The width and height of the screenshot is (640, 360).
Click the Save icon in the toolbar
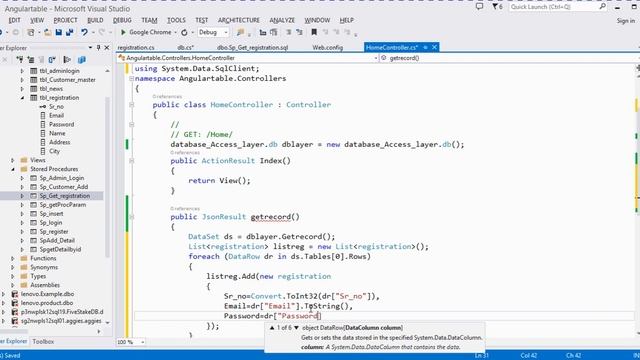58,32
